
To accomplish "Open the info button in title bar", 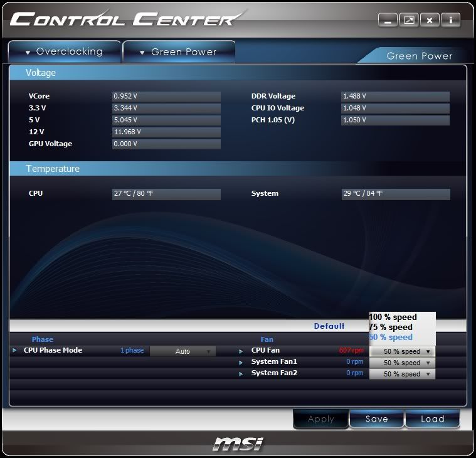I will 451,20.
